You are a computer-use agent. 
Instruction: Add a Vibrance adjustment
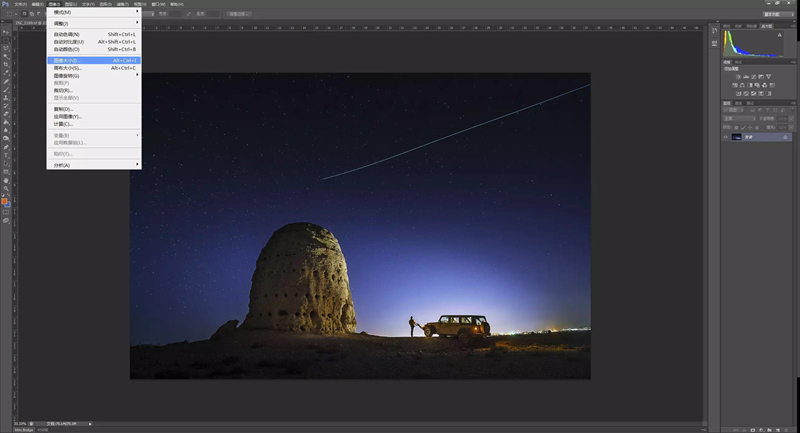click(x=769, y=77)
